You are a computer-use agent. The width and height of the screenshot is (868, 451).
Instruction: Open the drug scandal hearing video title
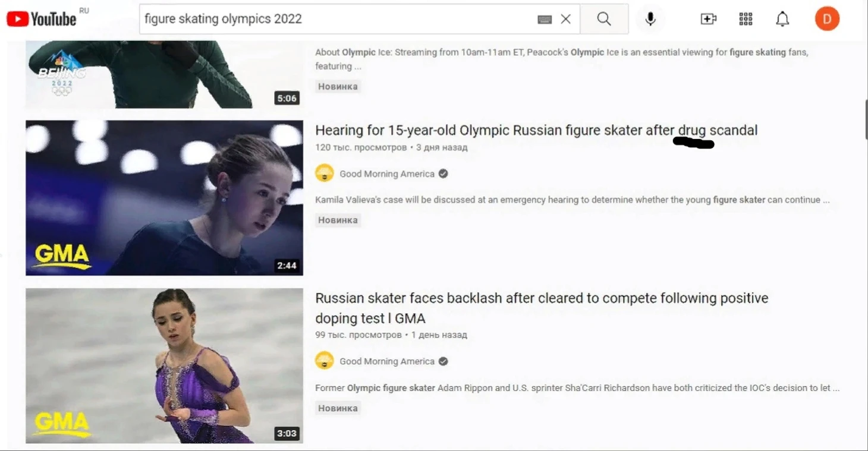[x=536, y=130]
